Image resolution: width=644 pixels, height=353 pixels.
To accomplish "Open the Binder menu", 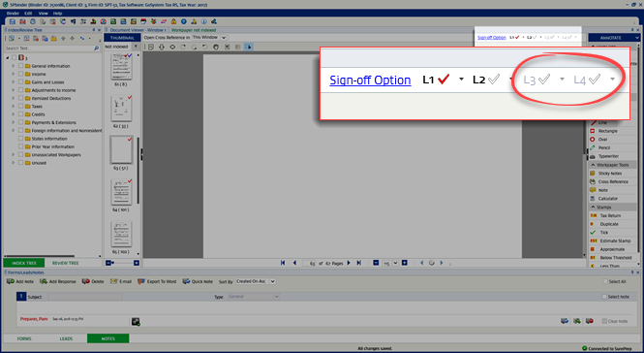I will coord(13,14).
